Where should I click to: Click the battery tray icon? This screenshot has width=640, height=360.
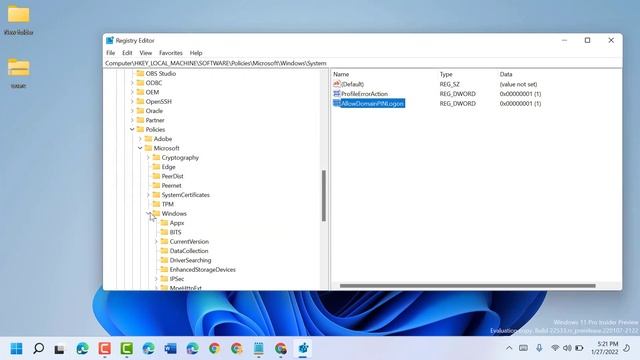[579, 348]
